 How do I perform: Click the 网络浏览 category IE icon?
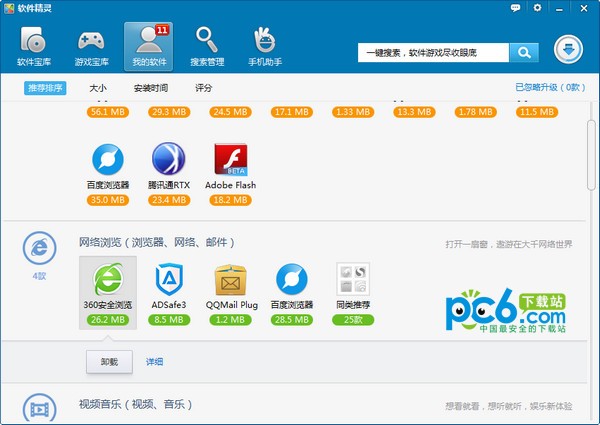[x=39, y=248]
